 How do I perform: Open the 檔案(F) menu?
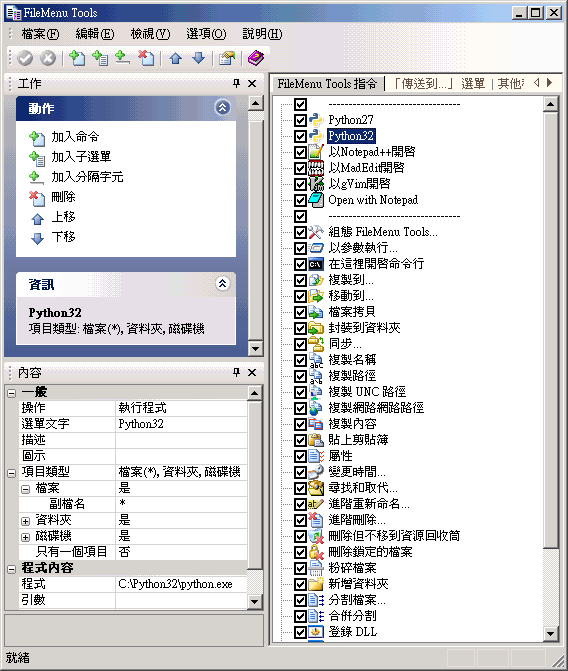pos(40,34)
